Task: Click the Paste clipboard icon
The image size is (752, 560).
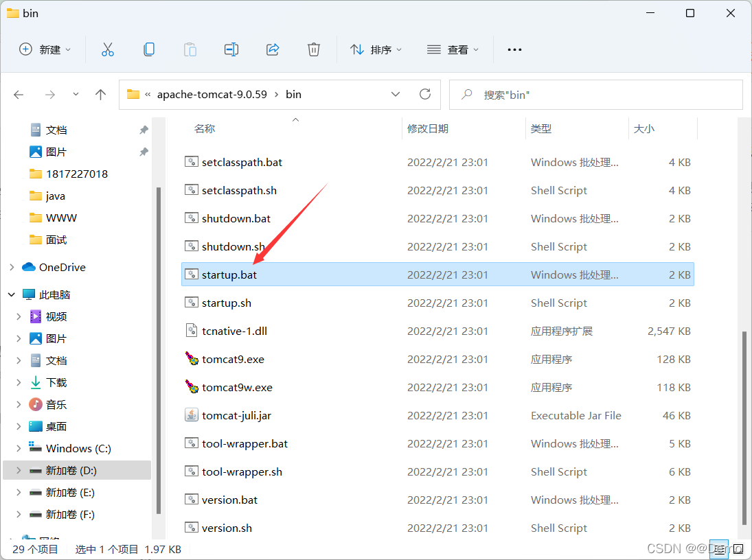Action: tap(190, 49)
